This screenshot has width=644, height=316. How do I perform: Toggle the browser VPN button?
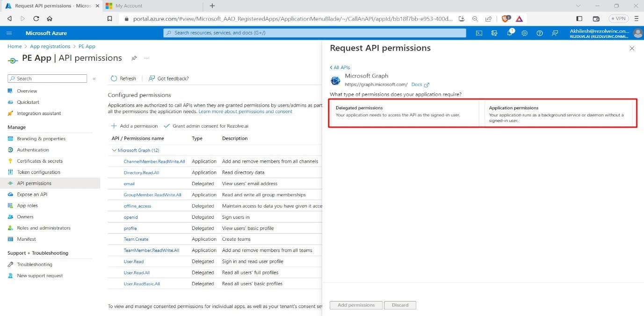[619, 19]
